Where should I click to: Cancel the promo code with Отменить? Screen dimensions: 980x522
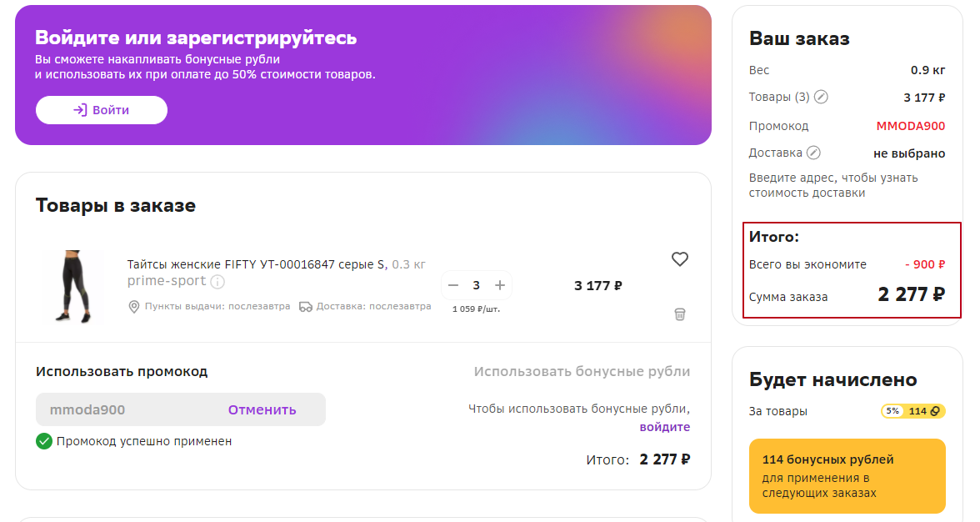click(x=262, y=409)
